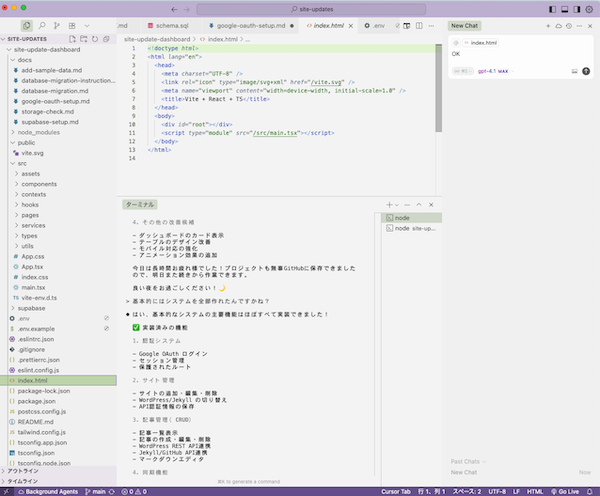
Task: Close the index.html editor tab
Action: tap(351, 26)
